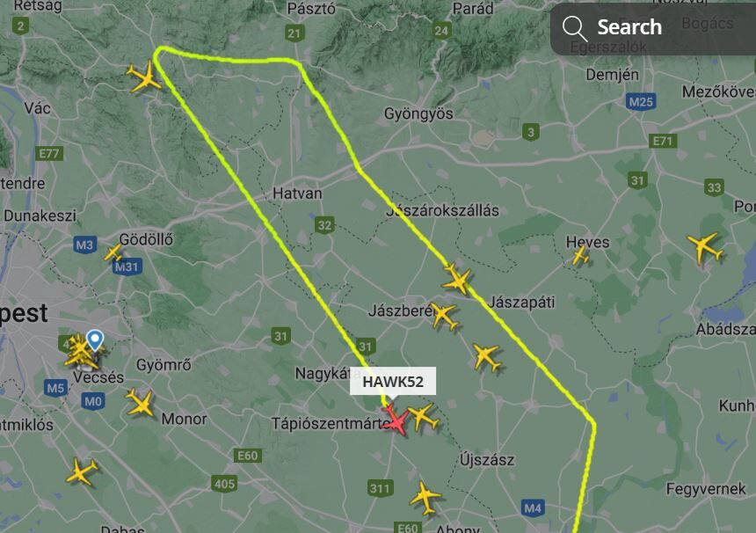Select the small plane near Gödöllő

(x=113, y=252)
